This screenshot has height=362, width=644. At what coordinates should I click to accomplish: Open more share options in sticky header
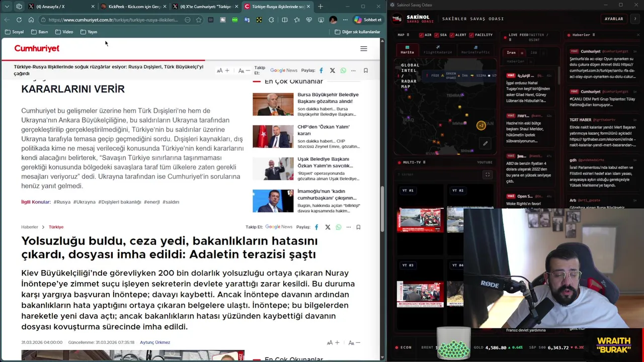(353, 70)
